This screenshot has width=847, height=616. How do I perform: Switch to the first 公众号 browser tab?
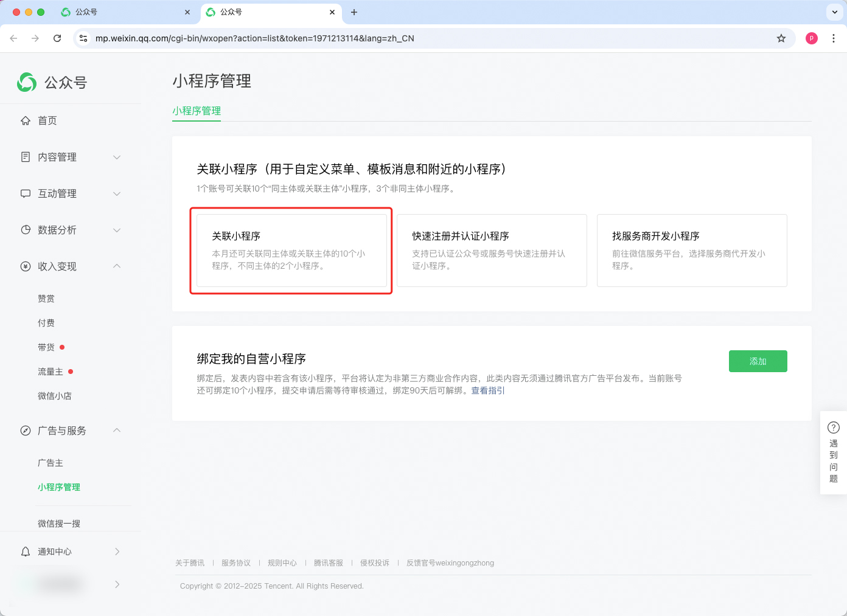point(122,12)
